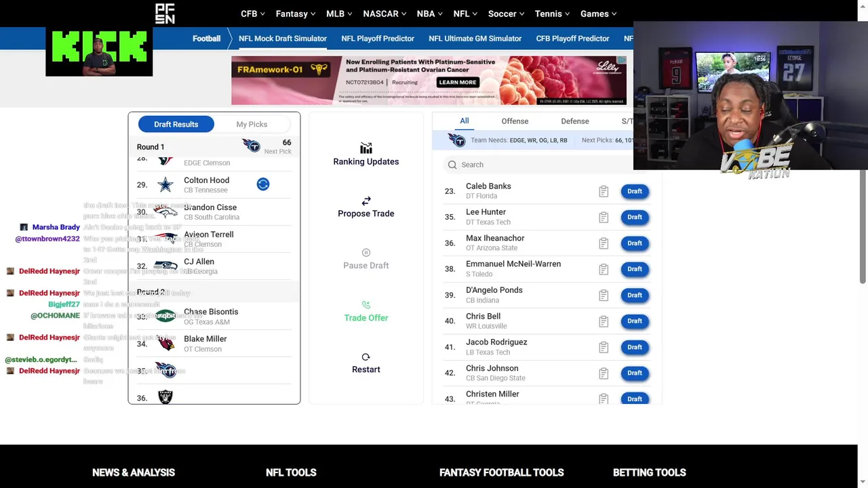This screenshot has width=868, height=488.
Task: Draft Jacob Rodriguez
Action: coord(635,347)
